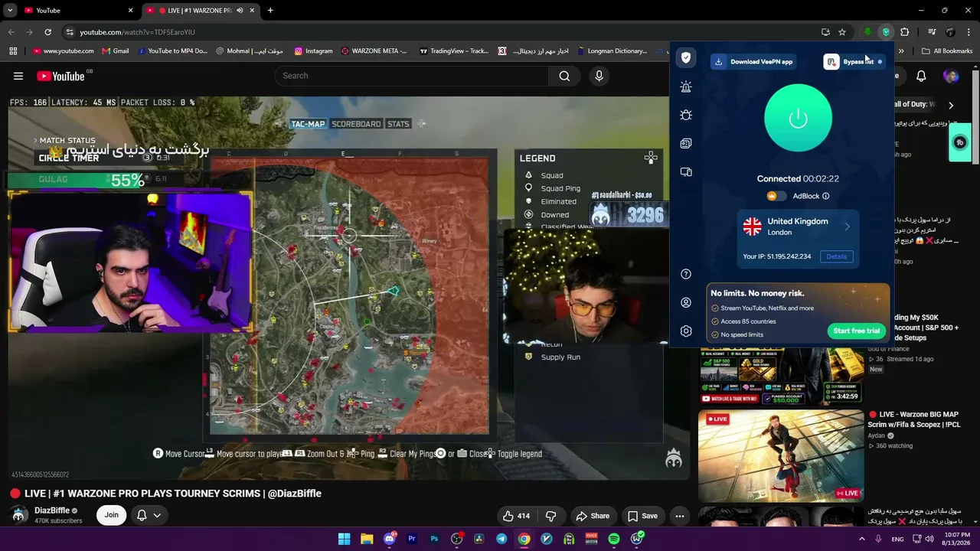Open Spotify from the taskbar
980x551 pixels.
click(614, 539)
